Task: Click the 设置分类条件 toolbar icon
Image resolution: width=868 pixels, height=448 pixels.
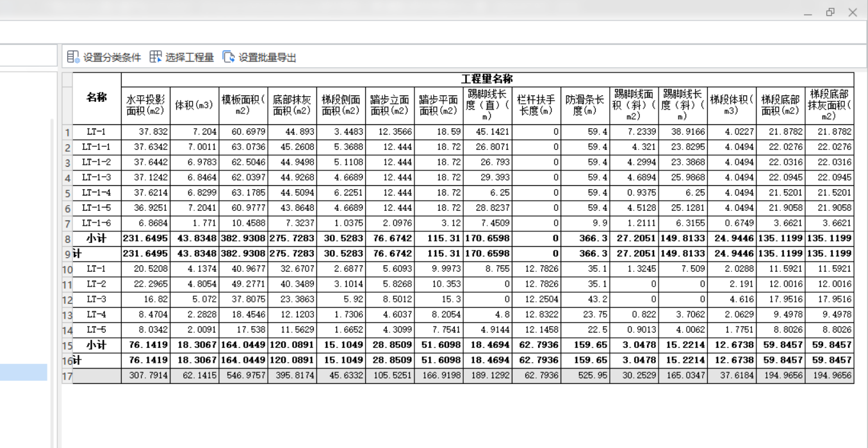Action: (x=73, y=57)
